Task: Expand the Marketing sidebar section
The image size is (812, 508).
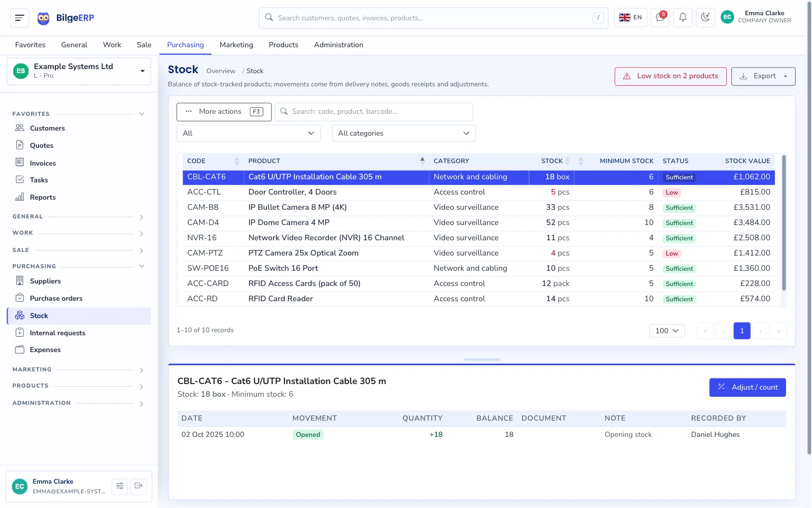Action: click(x=79, y=370)
